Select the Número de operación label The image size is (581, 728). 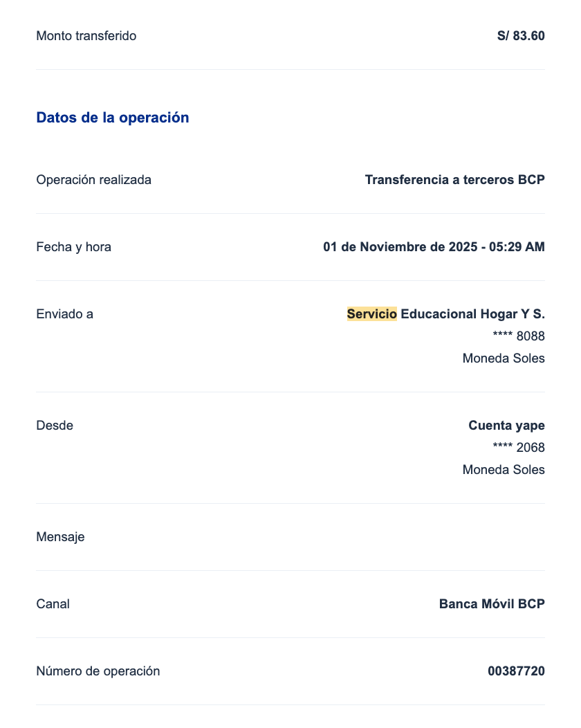click(x=98, y=671)
